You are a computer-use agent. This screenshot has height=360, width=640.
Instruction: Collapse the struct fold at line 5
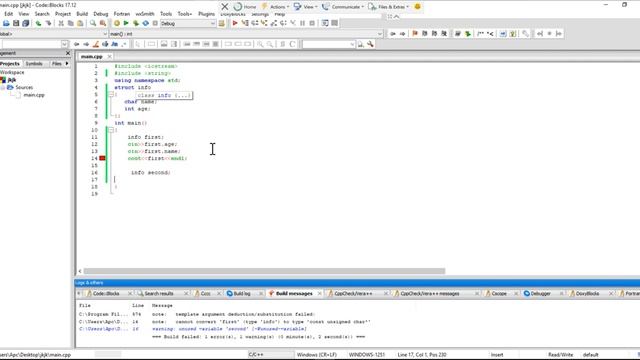pos(111,94)
